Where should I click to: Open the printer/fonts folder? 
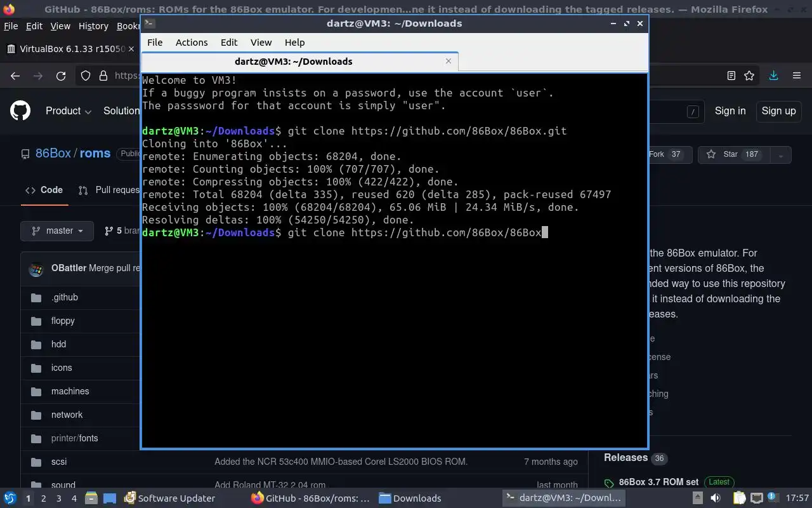[x=74, y=438]
